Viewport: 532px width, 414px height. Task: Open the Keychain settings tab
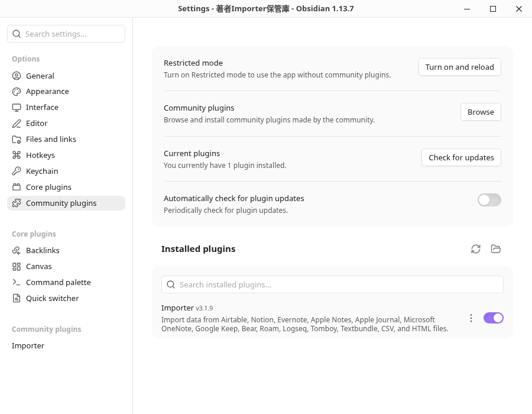click(x=66, y=172)
